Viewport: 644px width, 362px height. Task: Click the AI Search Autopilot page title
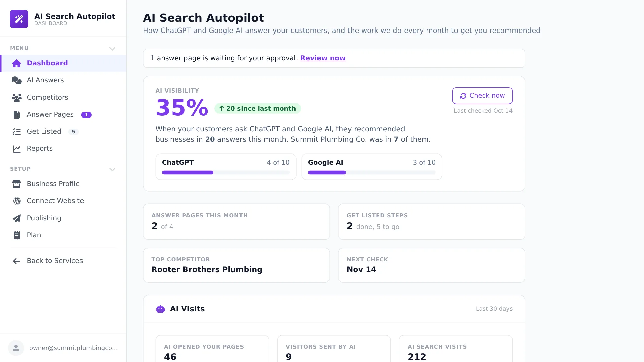tap(203, 18)
